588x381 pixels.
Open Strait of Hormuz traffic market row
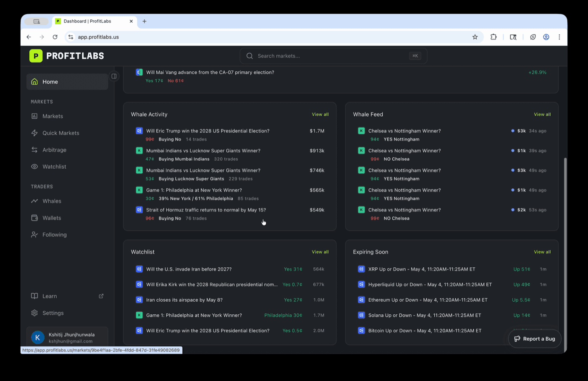point(230,214)
